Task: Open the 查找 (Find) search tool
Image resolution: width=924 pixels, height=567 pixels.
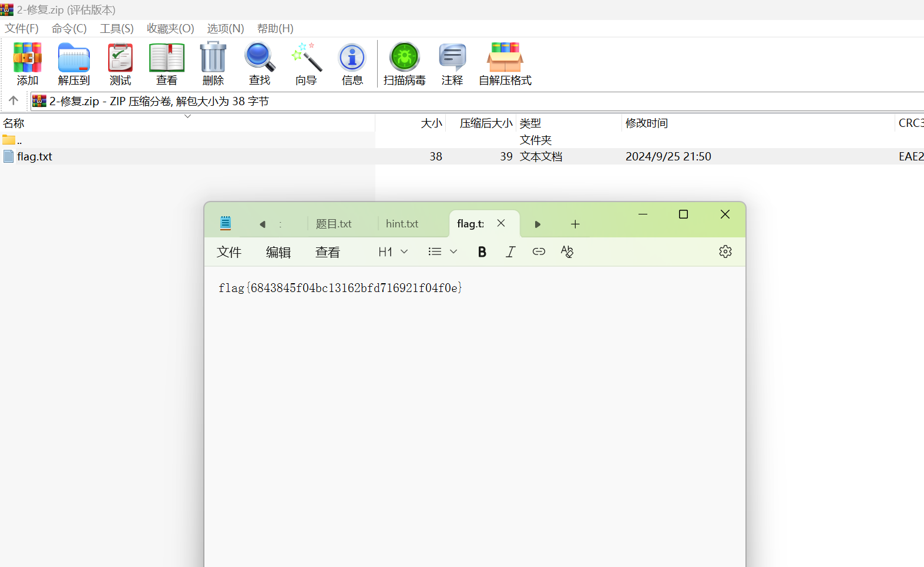Action: coord(259,64)
